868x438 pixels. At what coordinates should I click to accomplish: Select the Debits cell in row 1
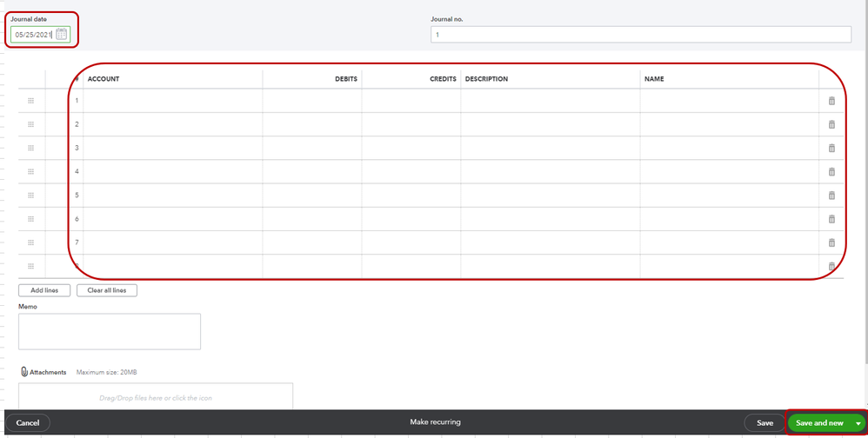click(312, 101)
